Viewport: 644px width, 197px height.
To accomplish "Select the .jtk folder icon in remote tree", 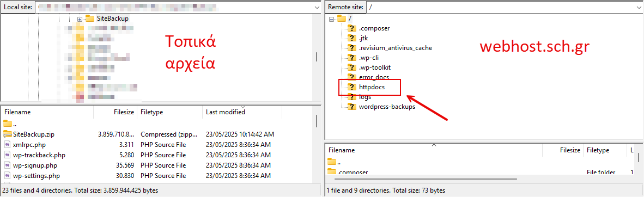I will coord(351,38).
